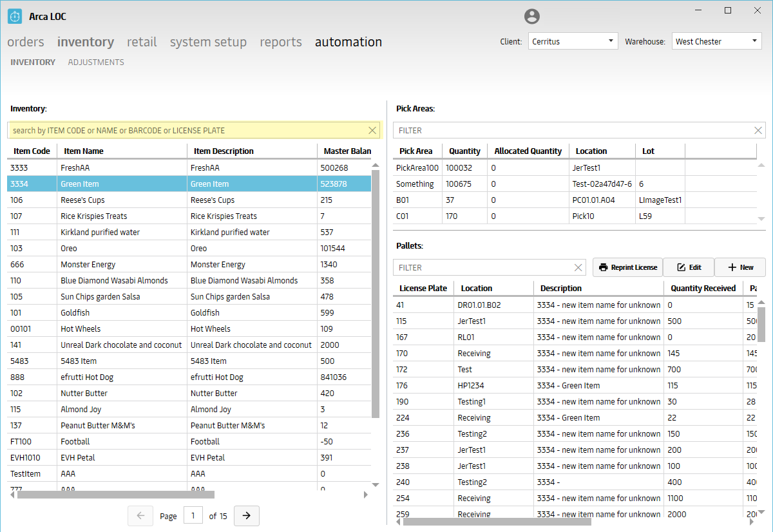Click the page number input box
773x532 pixels.
tap(193, 516)
